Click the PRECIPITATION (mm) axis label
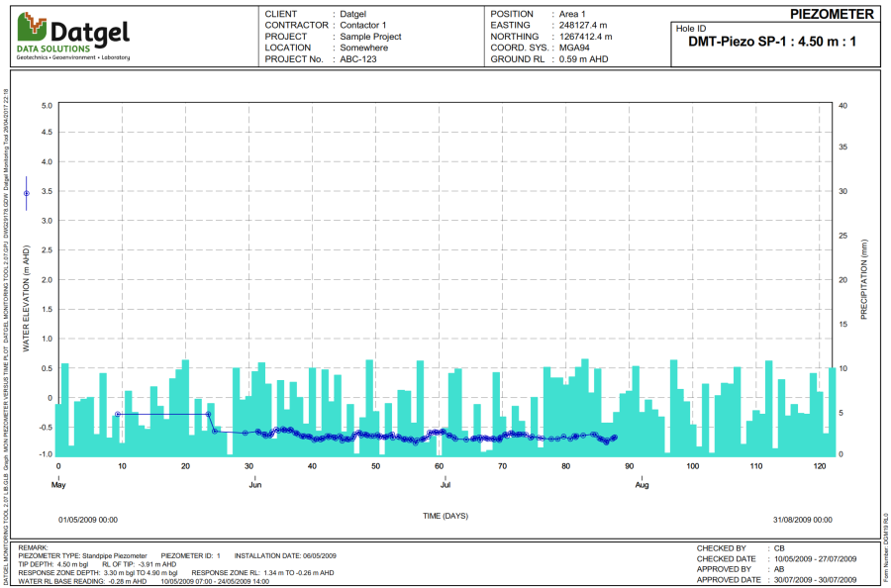891x588 pixels. 863,283
